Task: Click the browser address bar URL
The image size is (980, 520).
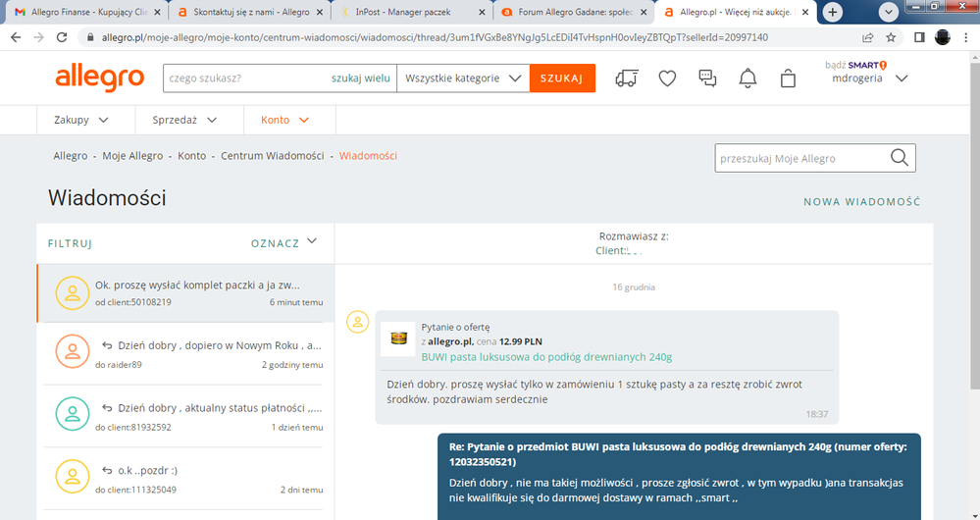Action: pyautogui.click(x=435, y=37)
